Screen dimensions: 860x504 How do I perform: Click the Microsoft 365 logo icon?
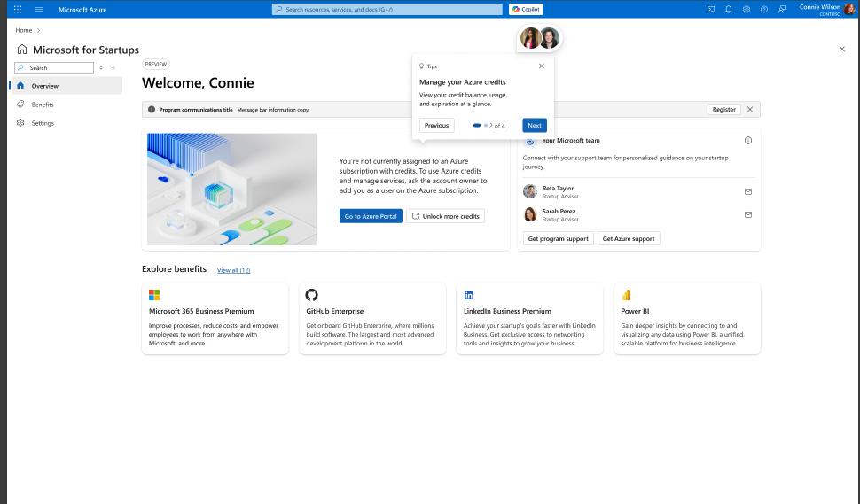coord(154,295)
